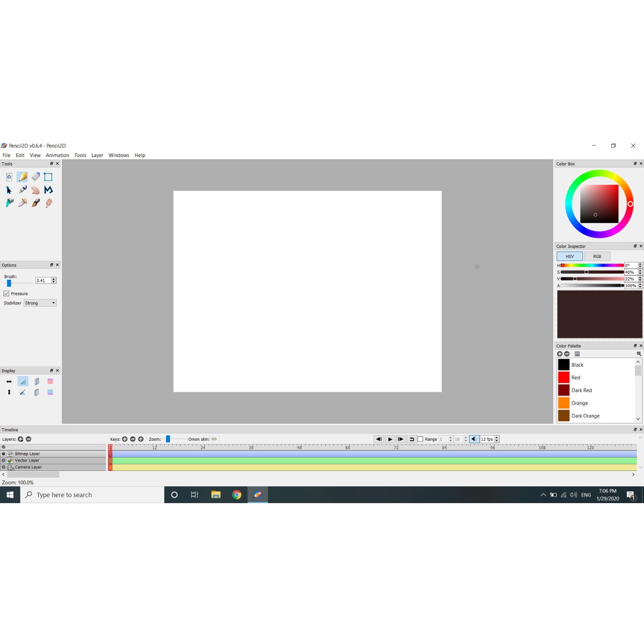The image size is (644, 644).
Task: Click the horizontal flip display icon
Action: pyautogui.click(x=9, y=382)
